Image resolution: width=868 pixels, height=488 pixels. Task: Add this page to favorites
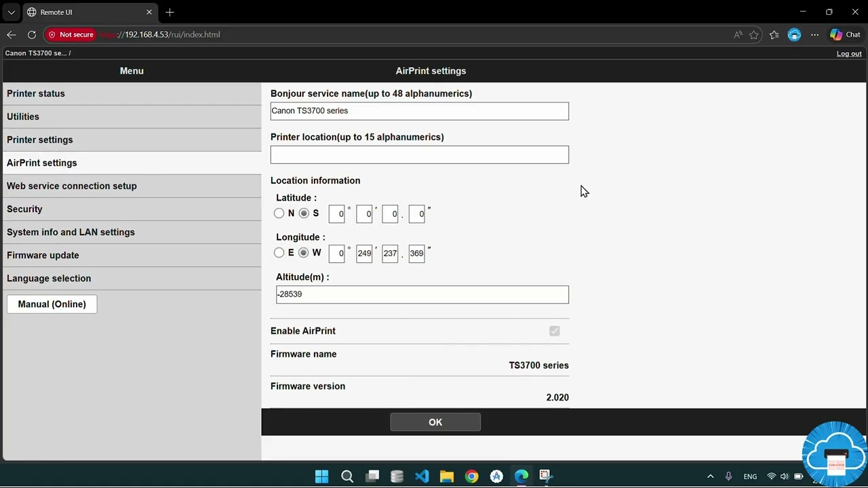(754, 35)
